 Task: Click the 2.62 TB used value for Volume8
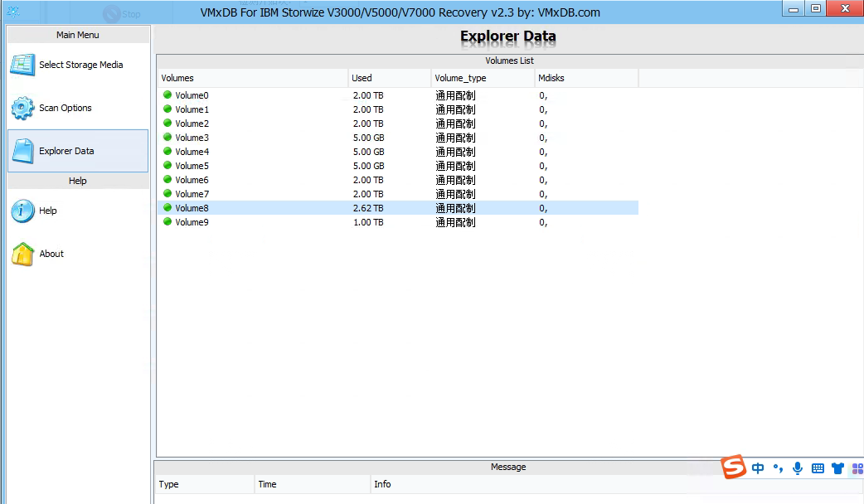pos(368,208)
